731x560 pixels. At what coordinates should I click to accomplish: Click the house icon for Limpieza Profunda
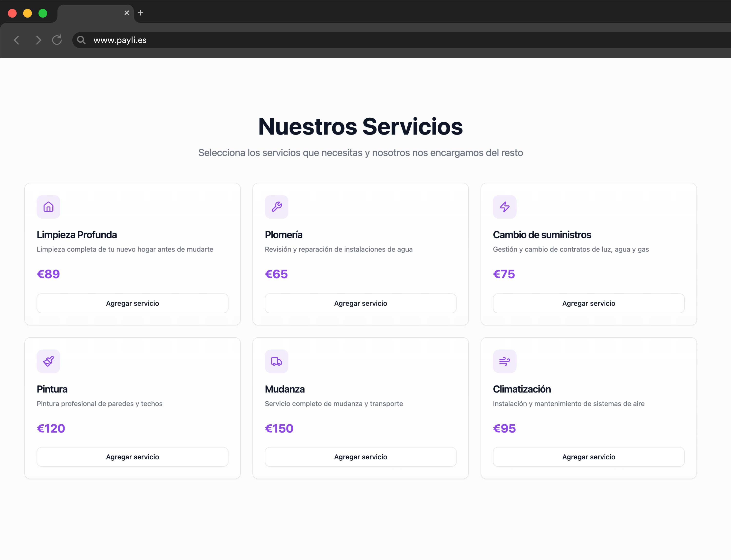click(x=48, y=207)
